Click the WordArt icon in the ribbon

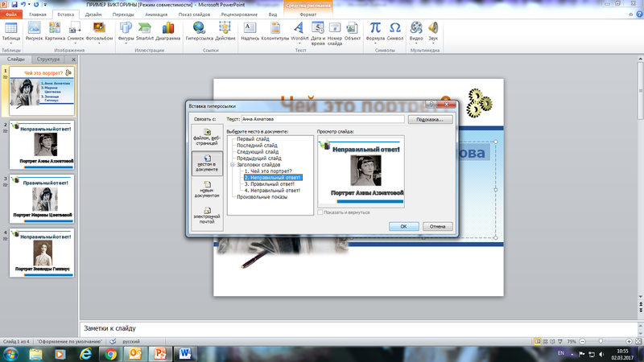(299, 31)
